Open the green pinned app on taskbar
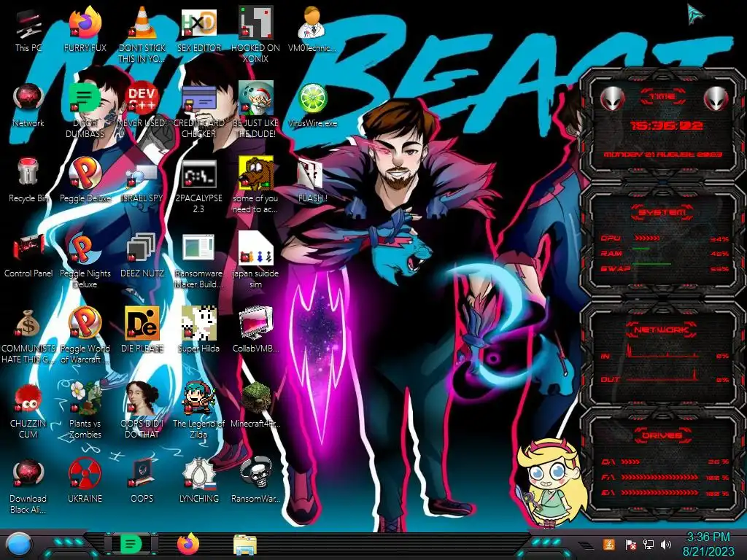Image resolution: width=747 pixels, height=560 pixels. click(130, 544)
